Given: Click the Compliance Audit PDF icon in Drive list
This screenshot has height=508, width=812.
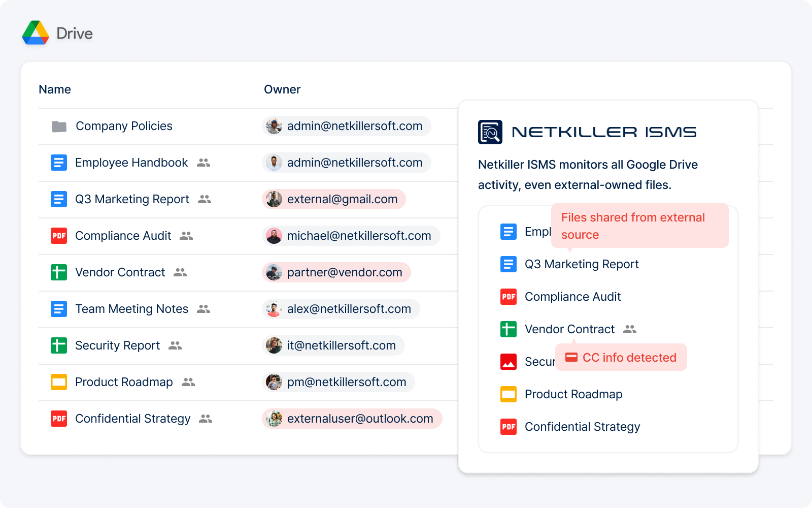Looking at the screenshot, I should click(x=59, y=236).
